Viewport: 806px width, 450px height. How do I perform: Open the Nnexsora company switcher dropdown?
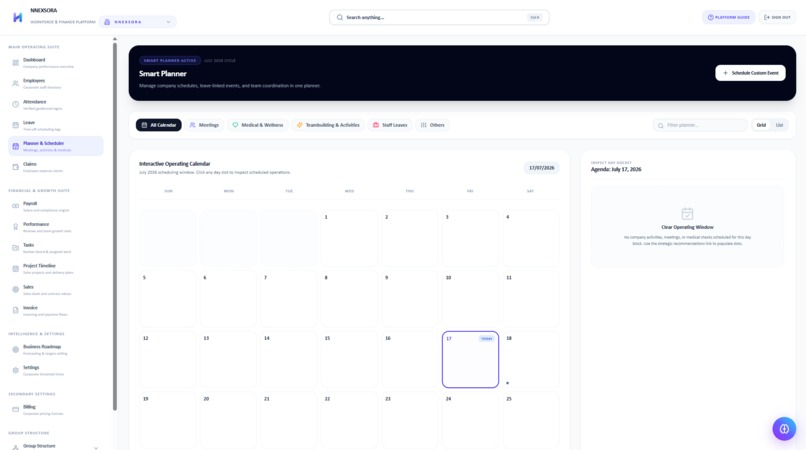point(138,22)
